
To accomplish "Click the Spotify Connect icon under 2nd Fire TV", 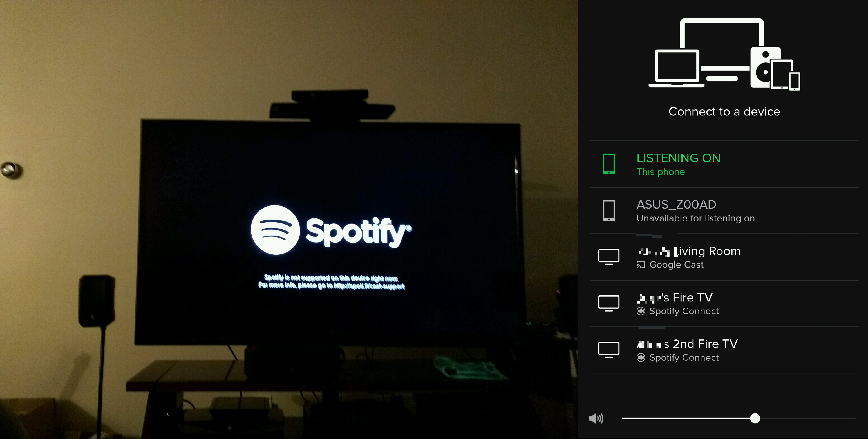I will pos(641,357).
